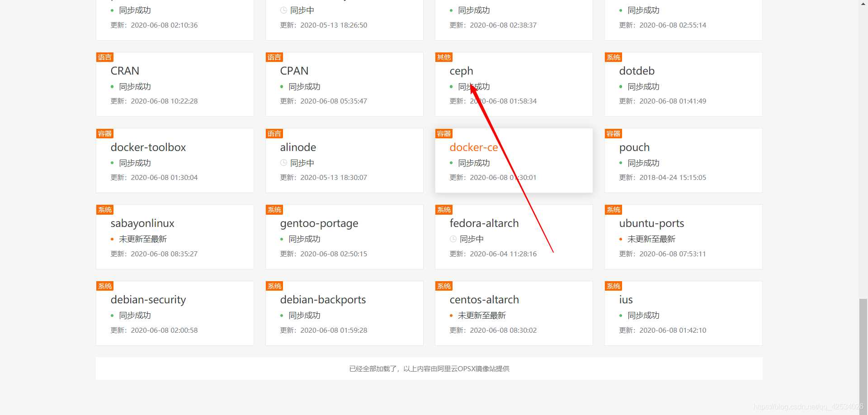The height and width of the screenshot is (415, 868).
Task: Click the docker-ce mirror title
Action: pos(474,147)
